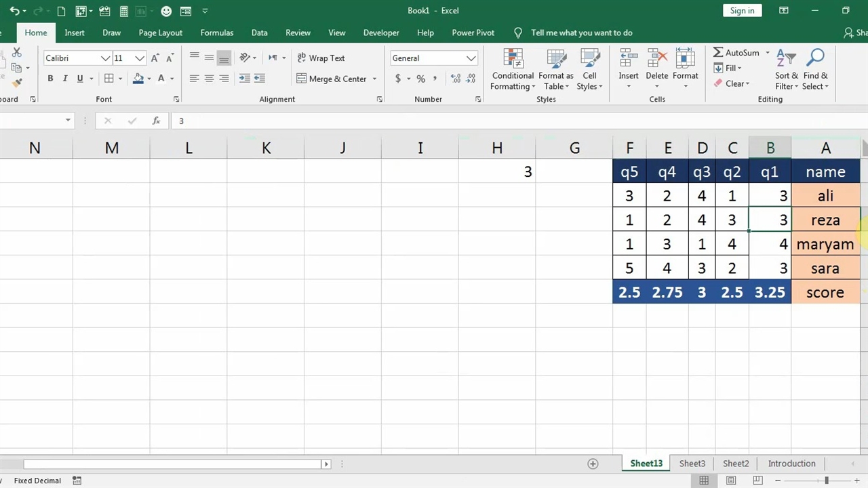868x488 pixels.
Task: Click the Sort & Filter icon
Action: pyautogui.click(x=786, y=59)
